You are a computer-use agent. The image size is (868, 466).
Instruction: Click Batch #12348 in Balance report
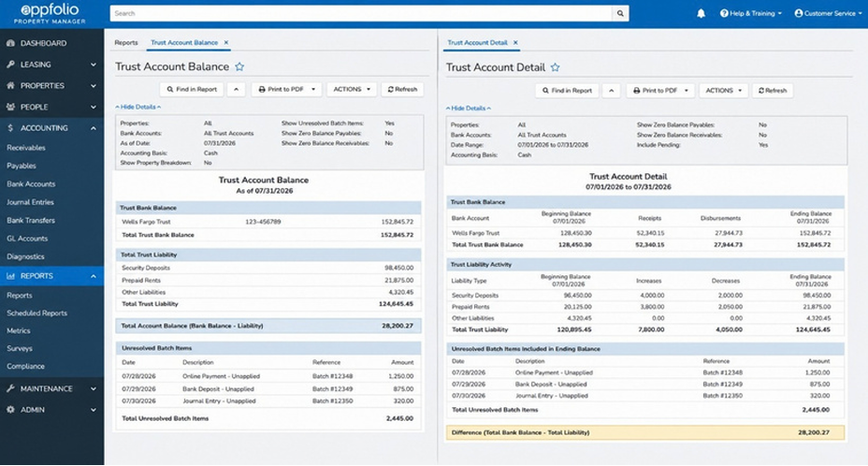[x=333, y=376]
